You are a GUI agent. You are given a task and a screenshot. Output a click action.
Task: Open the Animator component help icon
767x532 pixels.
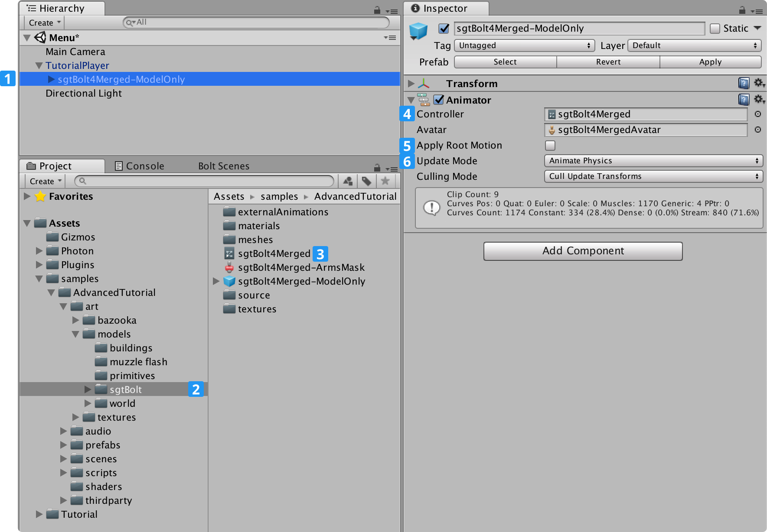click(744, 100)
